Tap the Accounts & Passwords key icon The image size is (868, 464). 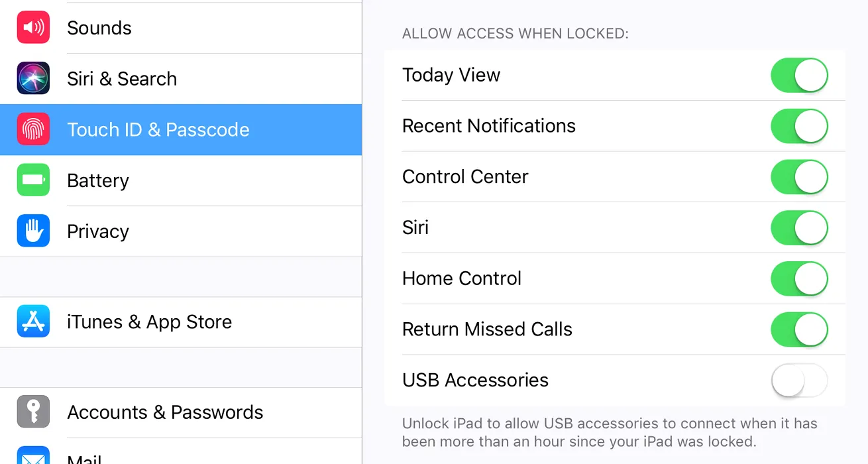(x=33, y=412)
